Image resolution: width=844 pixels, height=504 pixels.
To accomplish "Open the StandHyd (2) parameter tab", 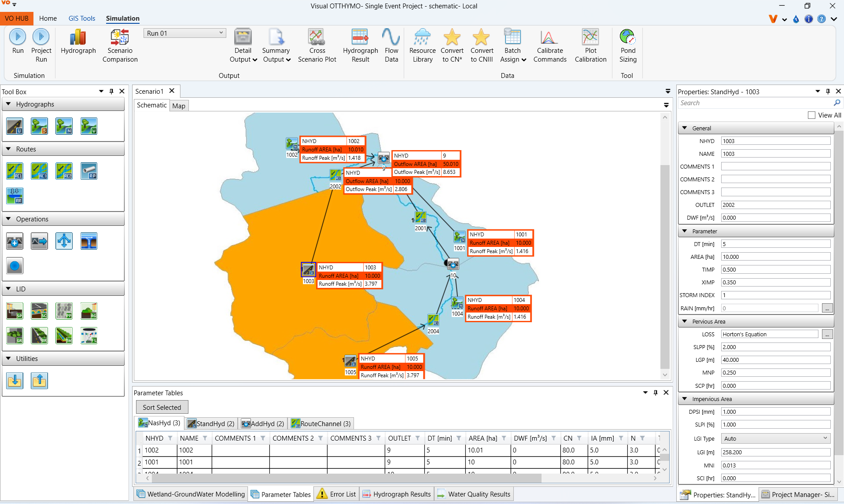I will coord(211,423).
